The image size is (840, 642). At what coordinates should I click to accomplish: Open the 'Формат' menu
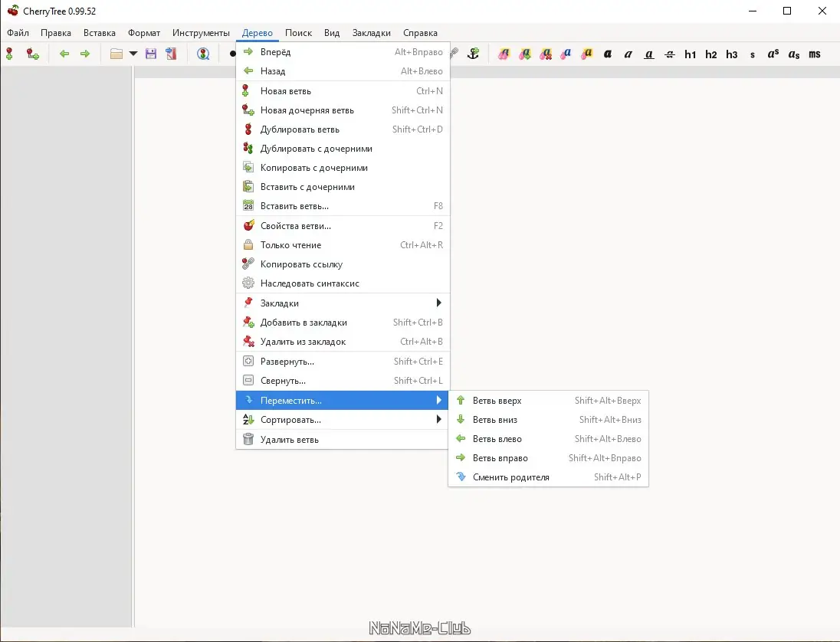click(143, 33)
